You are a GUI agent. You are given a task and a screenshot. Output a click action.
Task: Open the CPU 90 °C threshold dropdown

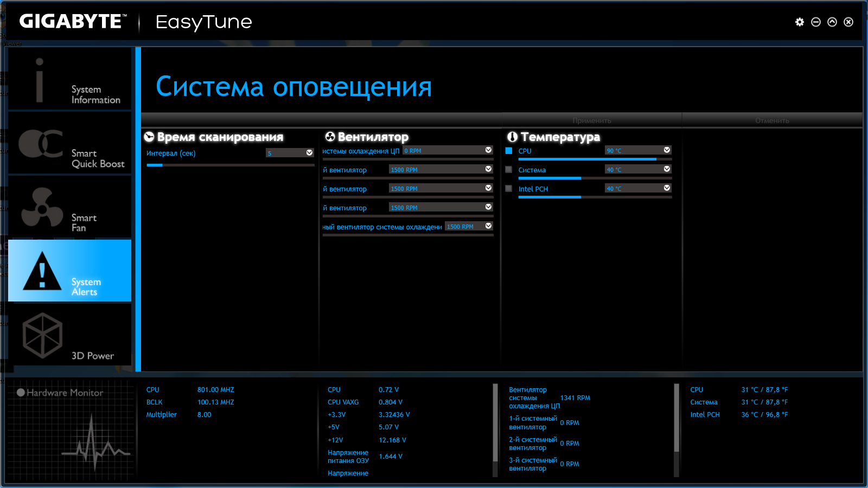[639, 150]
